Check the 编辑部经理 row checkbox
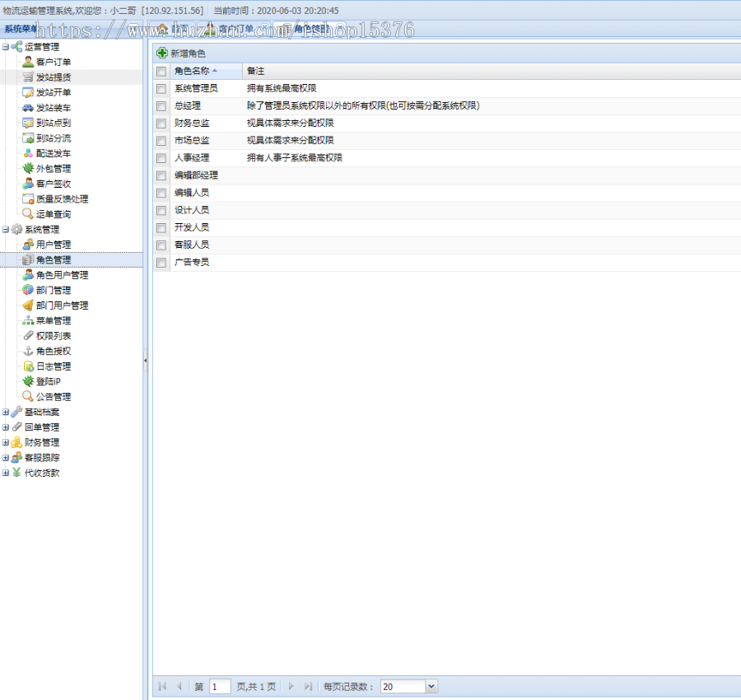This screenshot has width=741, height=700. point(161,176)
